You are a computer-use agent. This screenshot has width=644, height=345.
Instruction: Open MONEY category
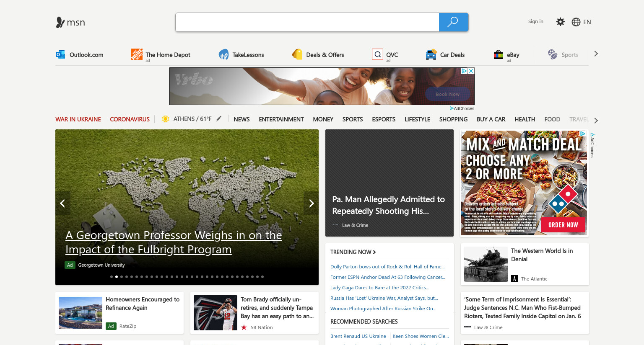[323, 119]
